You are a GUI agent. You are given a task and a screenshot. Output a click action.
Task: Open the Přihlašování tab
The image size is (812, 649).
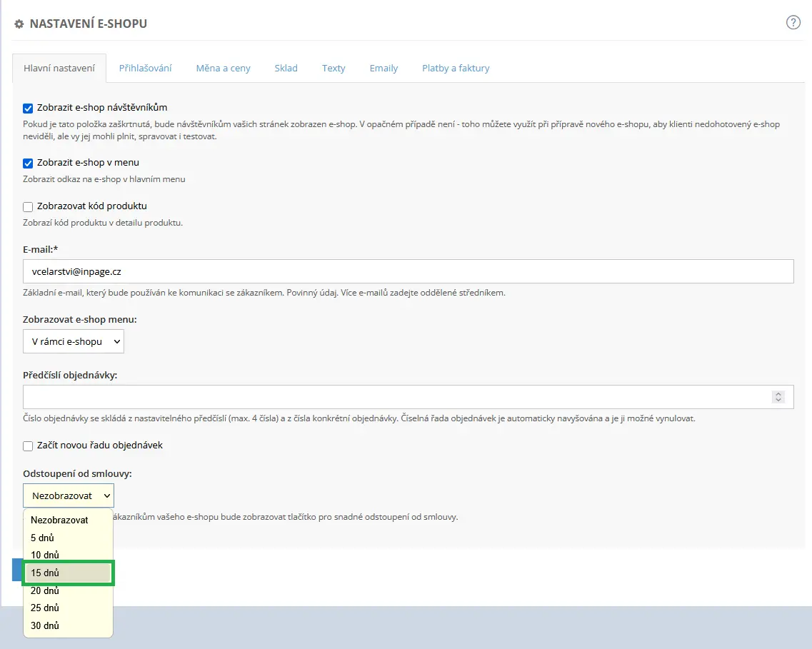pos(145,69)
